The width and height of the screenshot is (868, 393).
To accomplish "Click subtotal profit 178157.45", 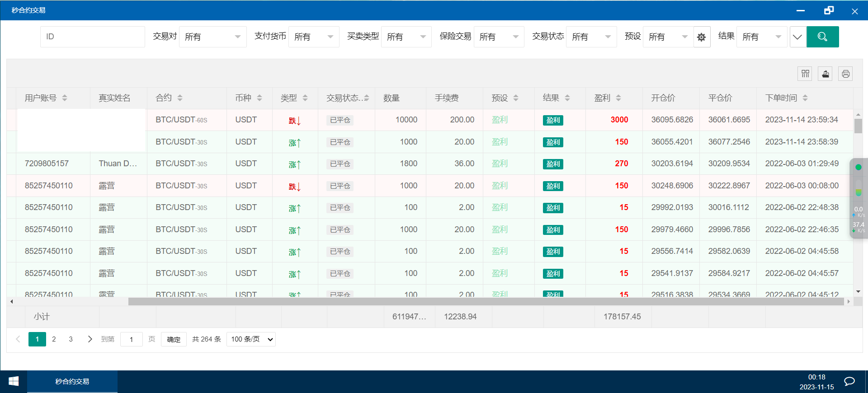I will point(622,317).
